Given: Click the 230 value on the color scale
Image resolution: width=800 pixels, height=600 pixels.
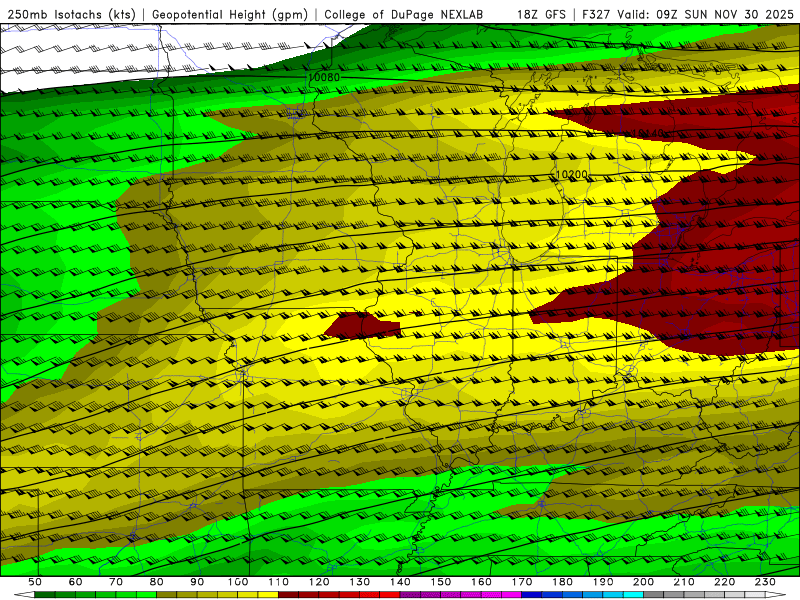Looking at the screenshot, I should click(x=765, y=582).
